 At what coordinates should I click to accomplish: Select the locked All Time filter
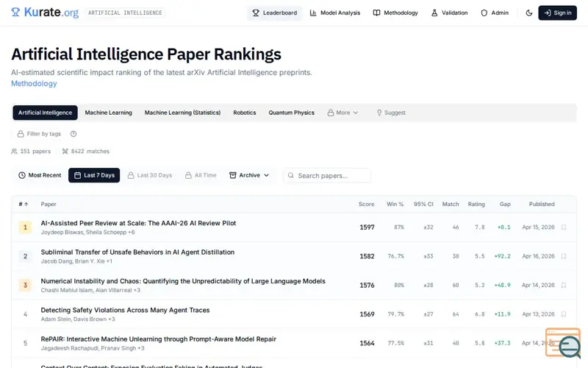[201, 175]
